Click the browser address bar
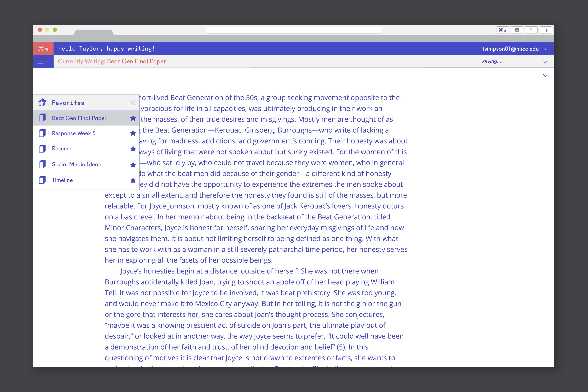Image resolution: width=588 pixels, height=392 pixels. coord(294,30)
